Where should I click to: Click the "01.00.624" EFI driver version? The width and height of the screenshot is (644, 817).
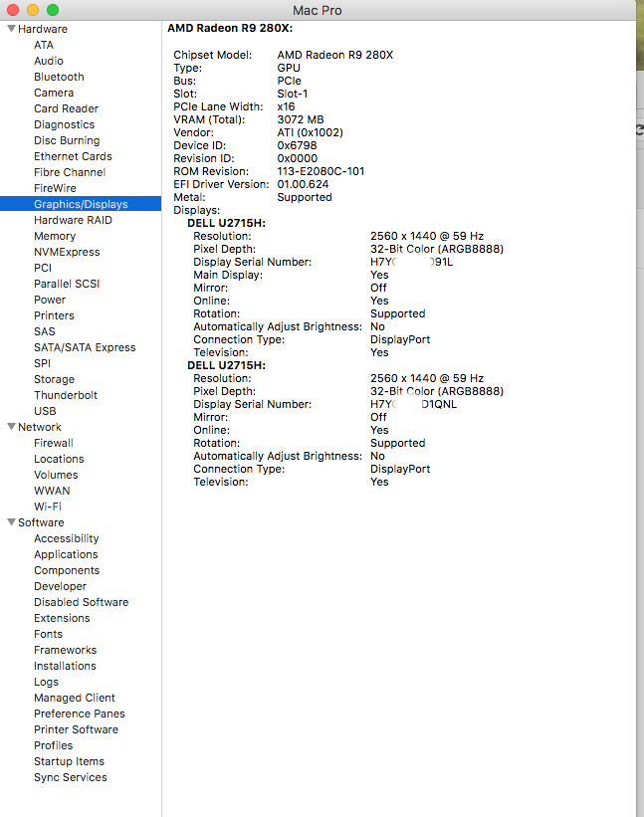303,184
